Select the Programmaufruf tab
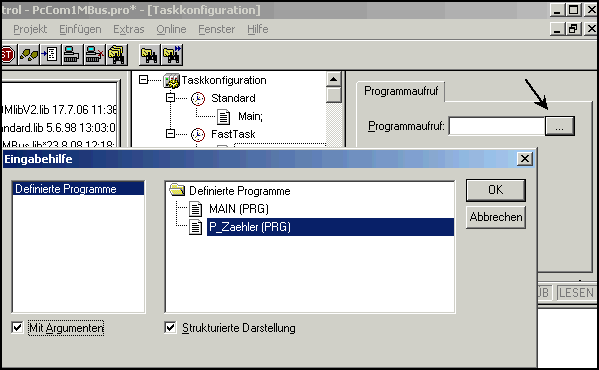 (x=401, y=91)
